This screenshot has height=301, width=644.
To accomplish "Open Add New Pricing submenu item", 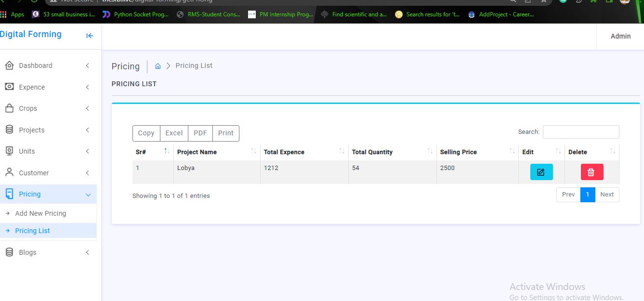I will [x=40, y=213].
